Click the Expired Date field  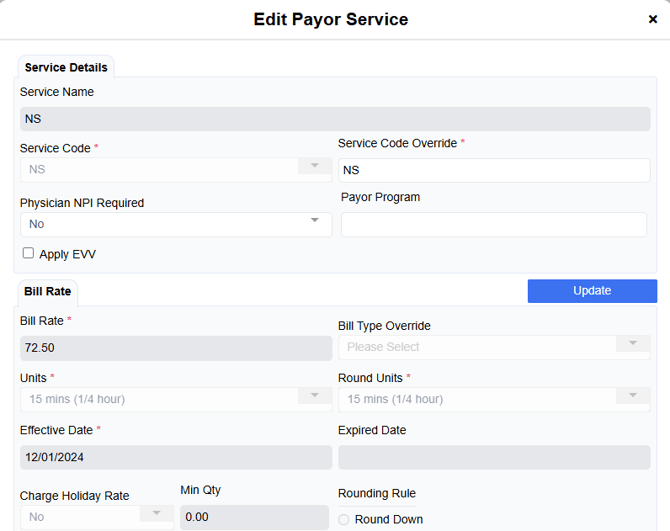[x=494, y=457]
